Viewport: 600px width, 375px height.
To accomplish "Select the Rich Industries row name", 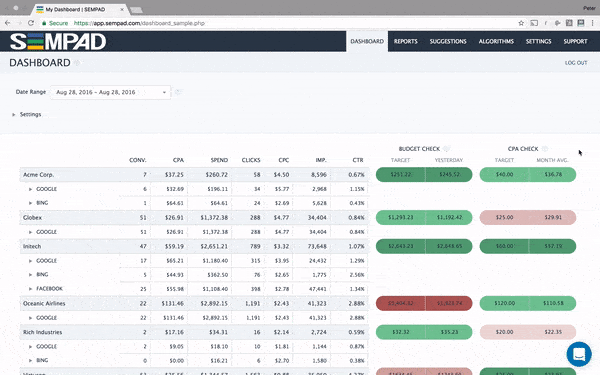I will point(42,332).
